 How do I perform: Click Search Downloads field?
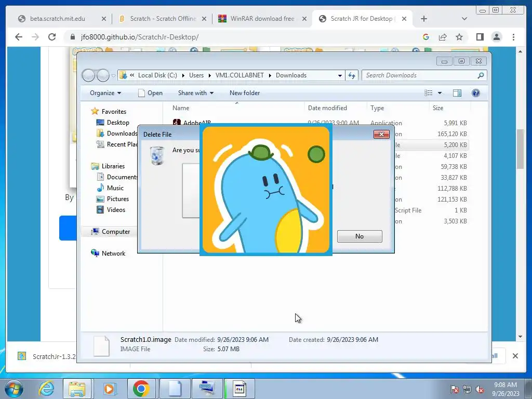pyautogui.click(x=424, y=75)
